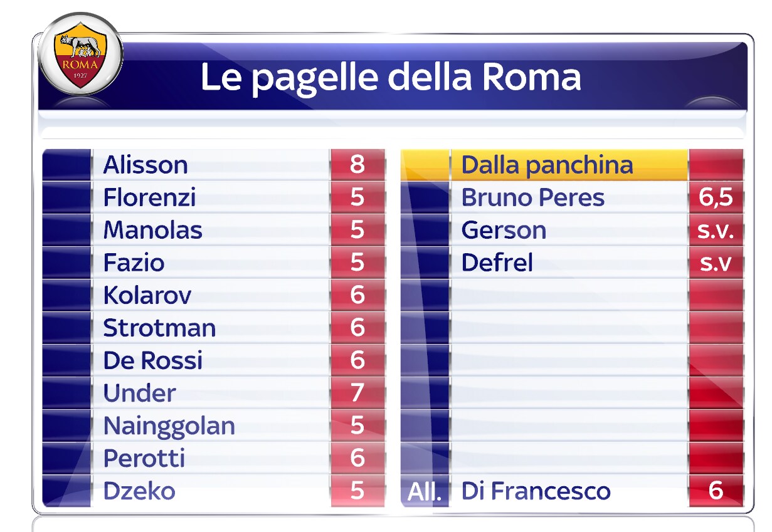The width and height of the screenshot is (772, 532).
Task: Select the Alisson player row
Action: coord(213,165)
